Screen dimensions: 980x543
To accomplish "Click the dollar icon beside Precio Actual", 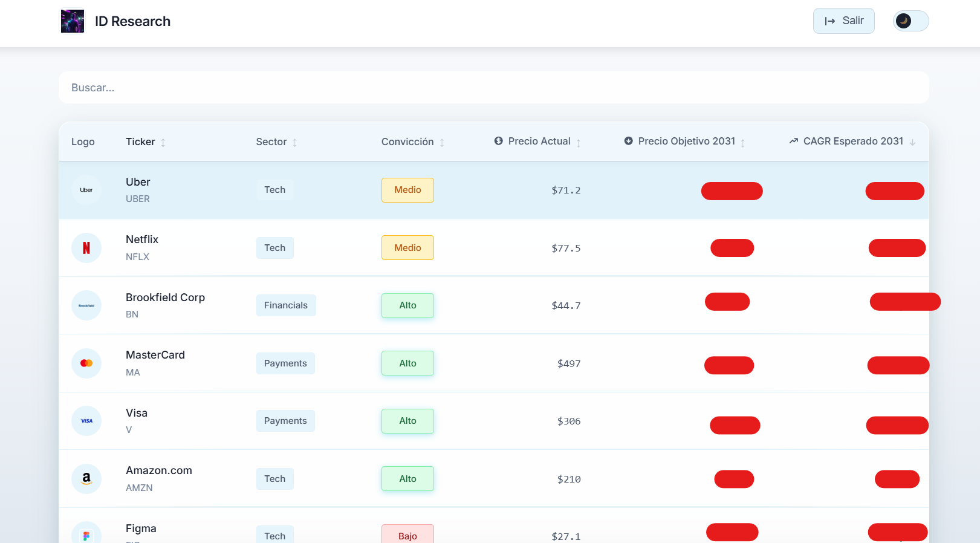I will (498, 141).
